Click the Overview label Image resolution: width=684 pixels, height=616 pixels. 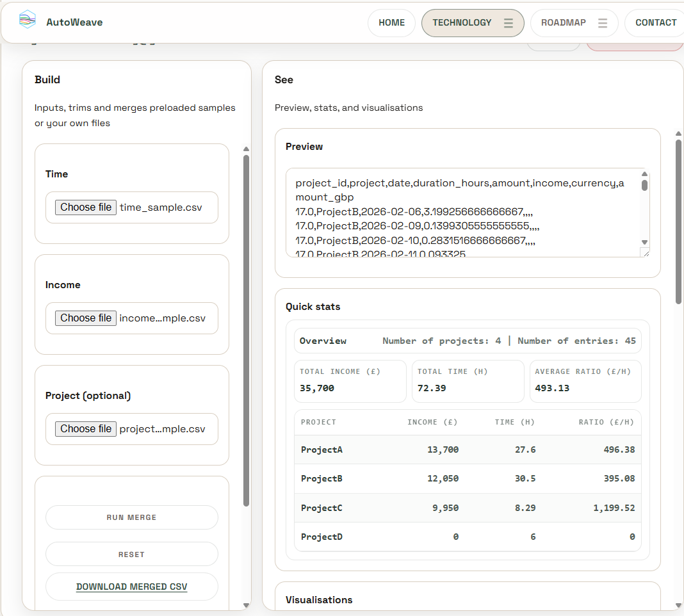pos(323,341)
